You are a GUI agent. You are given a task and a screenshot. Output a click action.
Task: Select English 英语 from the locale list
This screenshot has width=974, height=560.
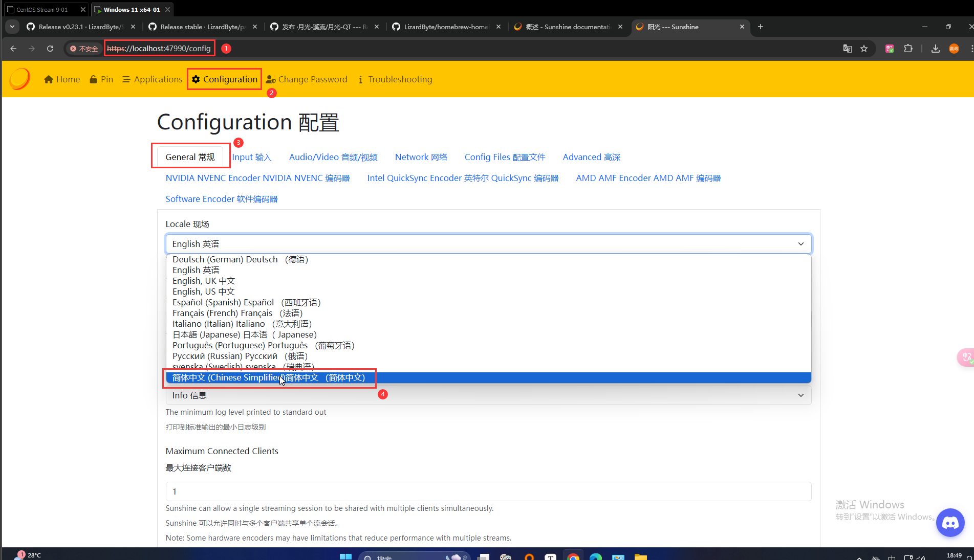489,270
